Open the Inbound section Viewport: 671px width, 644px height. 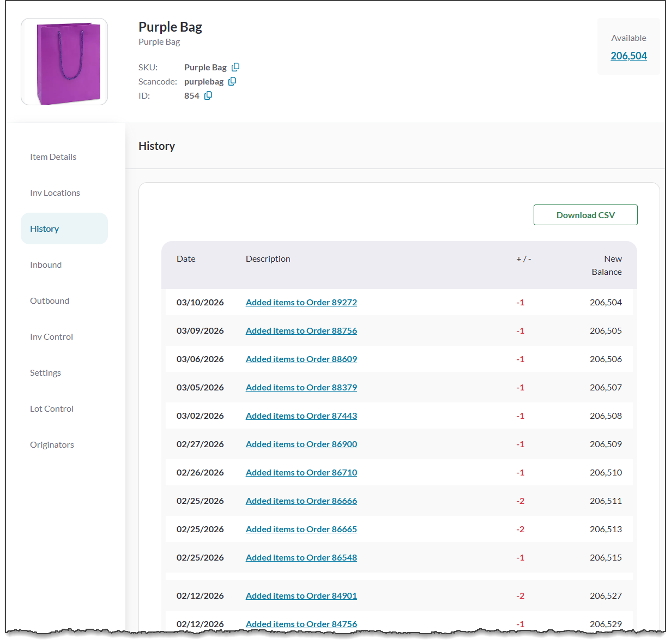pyautogui.click(x=46, y=264)
